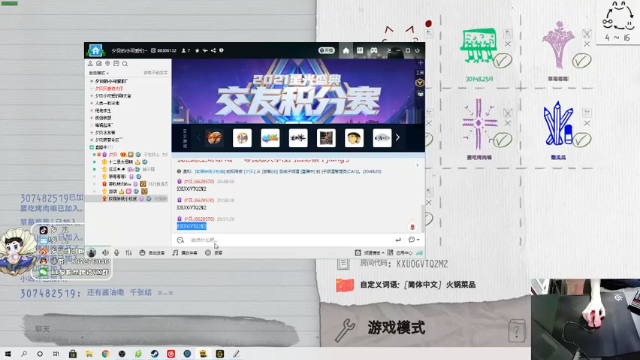This screenshot has width=640, height=360.
Task: Open the colorful third app thumbnail
Action: tap(270, 138)
